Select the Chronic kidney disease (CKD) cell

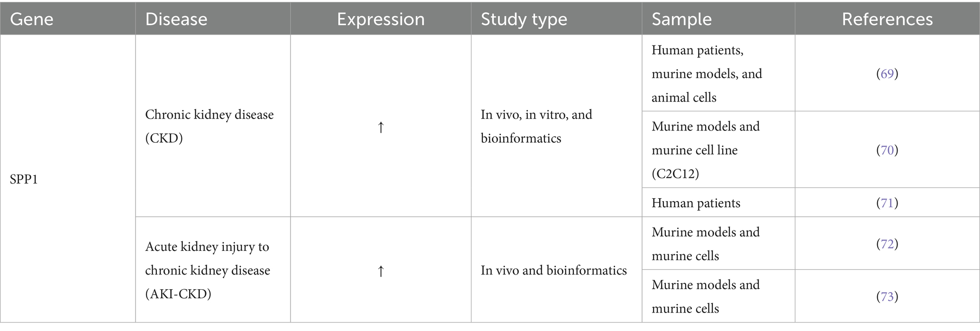[209, 126]
